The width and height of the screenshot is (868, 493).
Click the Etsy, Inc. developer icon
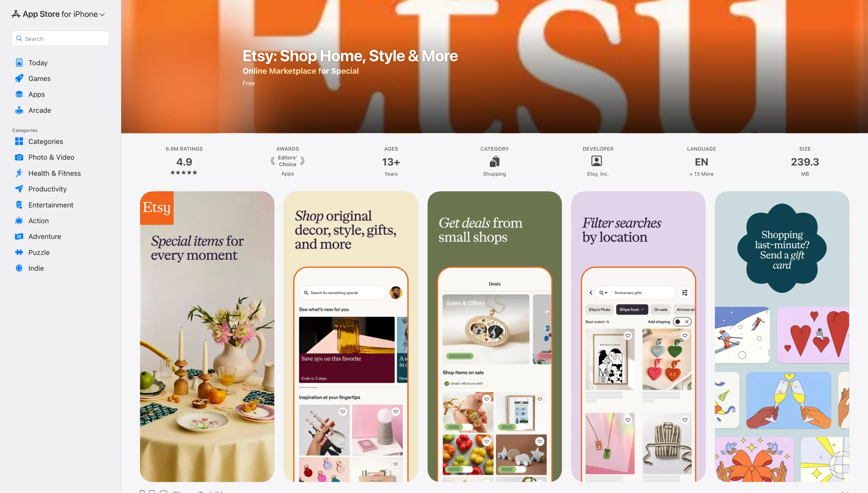pyautogui.click(x=596, y=161)
